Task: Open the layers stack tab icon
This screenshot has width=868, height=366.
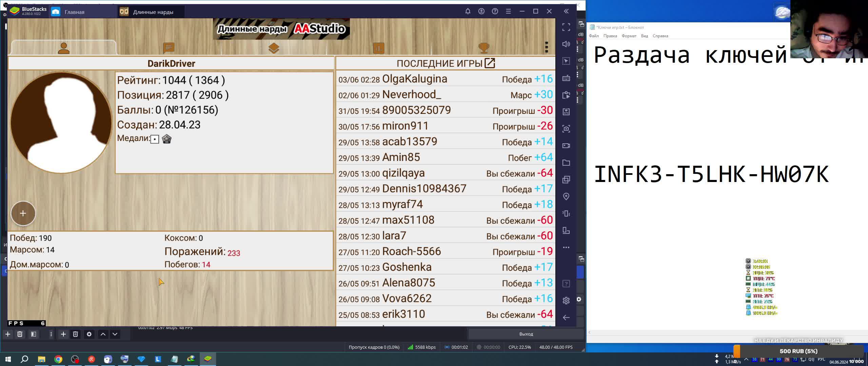Action: 274,48
